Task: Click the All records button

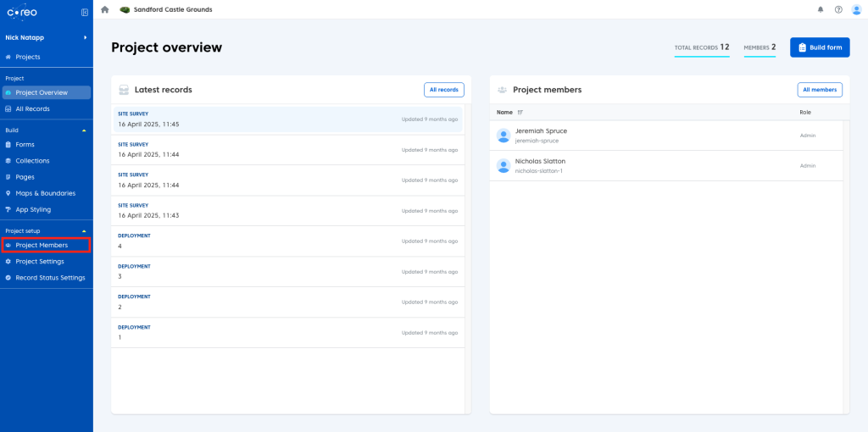Action: pos(443,90)
